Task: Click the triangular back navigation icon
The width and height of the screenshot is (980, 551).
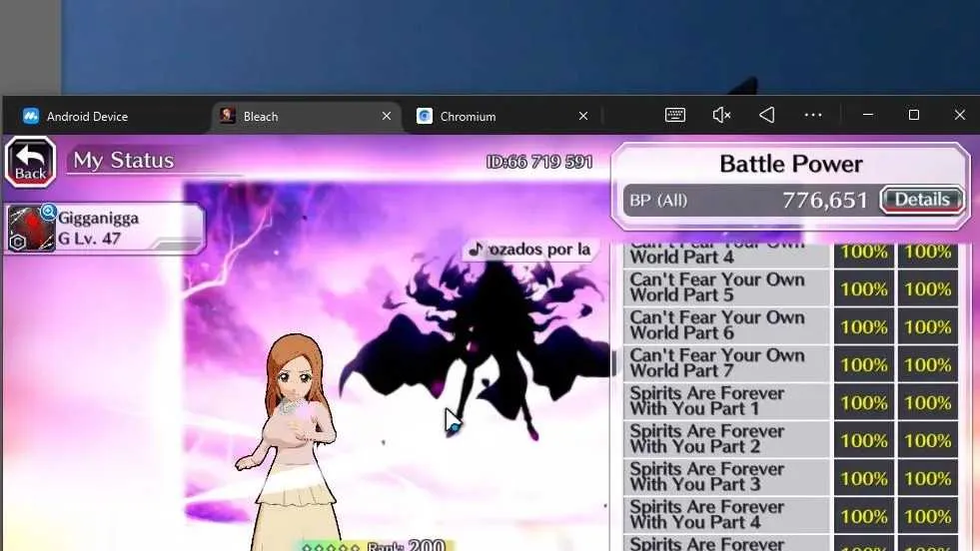Action: (767, 115)
